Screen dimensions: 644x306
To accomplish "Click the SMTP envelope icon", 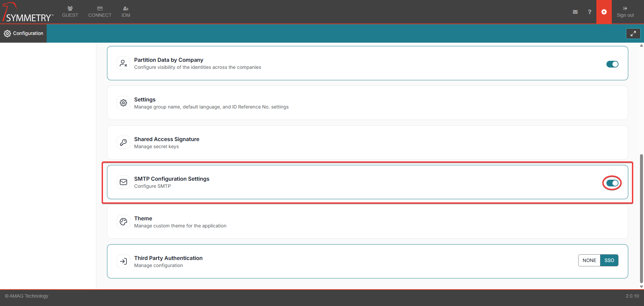I will [123, 182].
